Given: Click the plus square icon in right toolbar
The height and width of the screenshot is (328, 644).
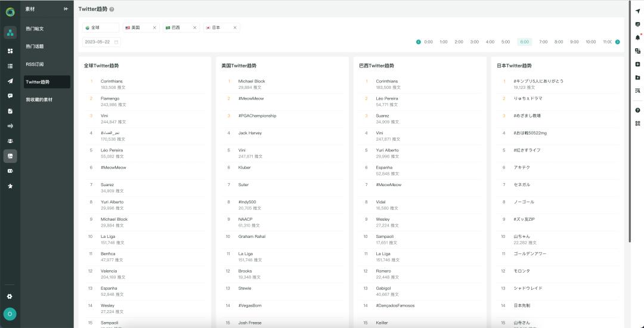Looking at the screenshot, I should (637, 64).
